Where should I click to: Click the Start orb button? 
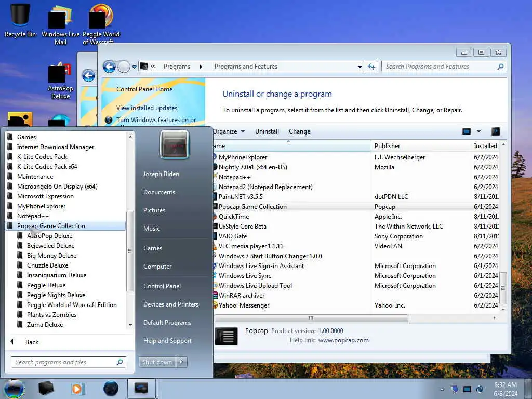click(14, 389)
